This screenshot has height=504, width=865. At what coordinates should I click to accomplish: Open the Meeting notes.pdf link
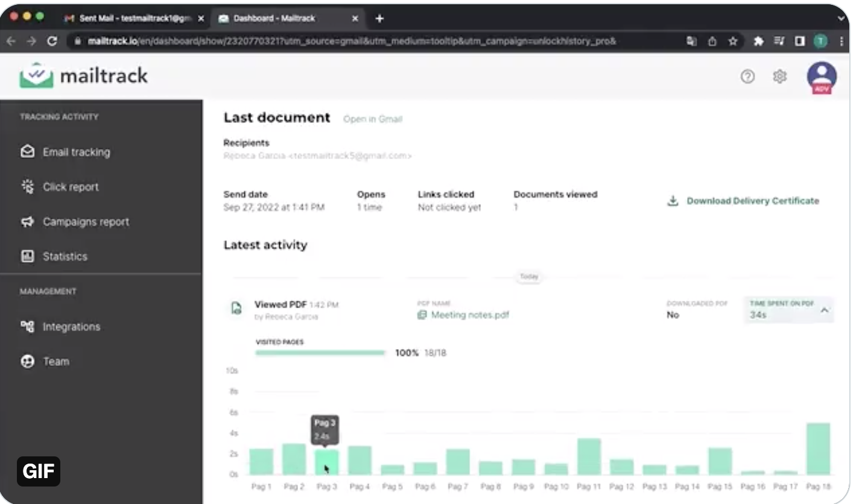[470, 315]
